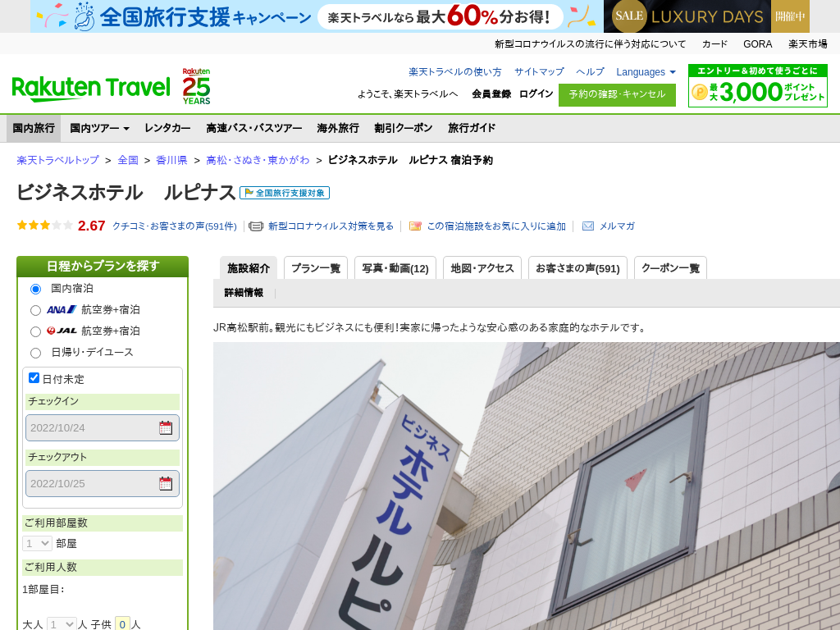Open the 旅行ガイド menu item
Viewport: 840px width, 630px height.
pyautogui.click(x=472, y=128)
